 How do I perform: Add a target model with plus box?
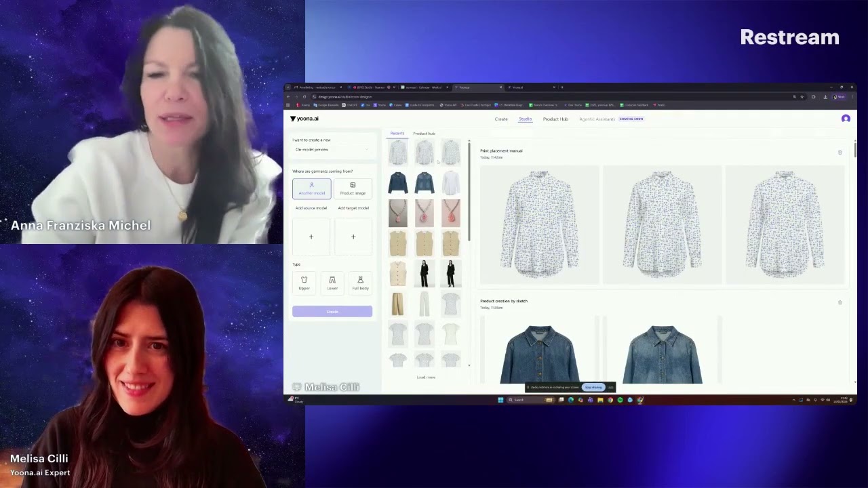tap(353, 237)
